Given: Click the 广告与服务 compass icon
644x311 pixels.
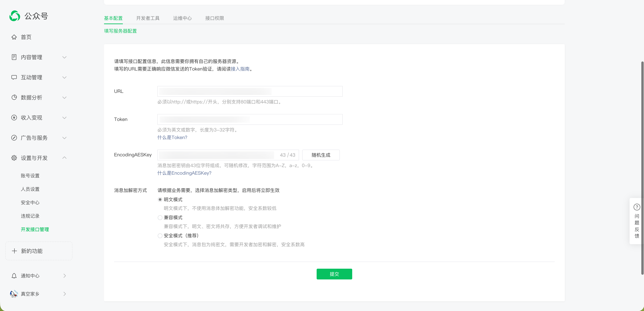Looking at the screenshot, I should (x=14, y=138).
